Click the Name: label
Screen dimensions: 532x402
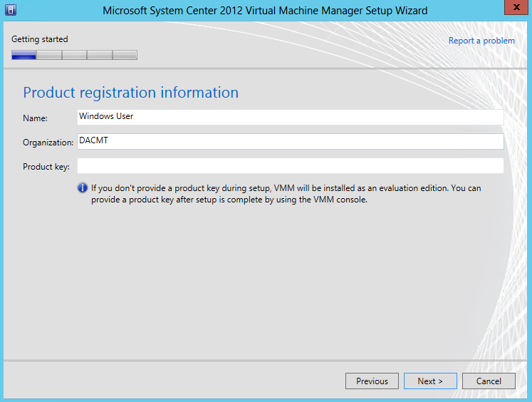(35, 118)
